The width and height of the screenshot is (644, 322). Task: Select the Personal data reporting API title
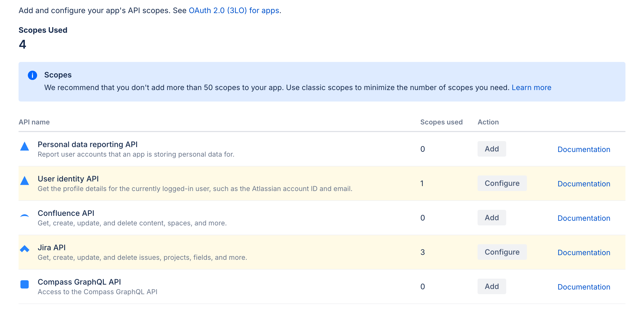pyautogui.click(x=88, y=144)
